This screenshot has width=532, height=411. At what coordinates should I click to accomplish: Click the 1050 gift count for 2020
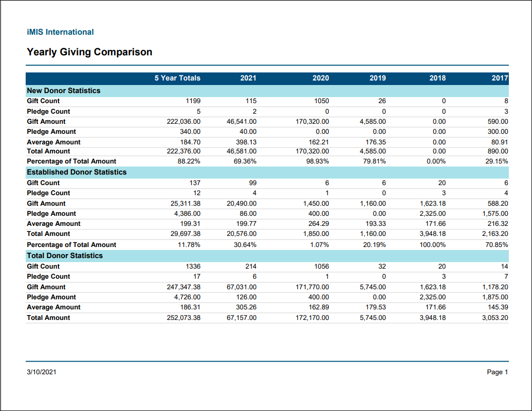click(x=322, y=101)
